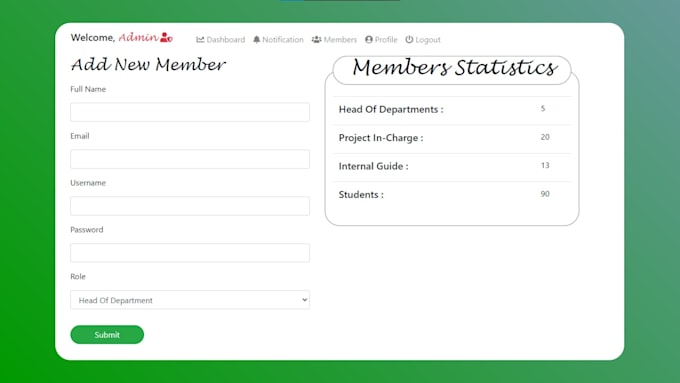
Task: Focus the Email input field
Action: click(190, 159)
